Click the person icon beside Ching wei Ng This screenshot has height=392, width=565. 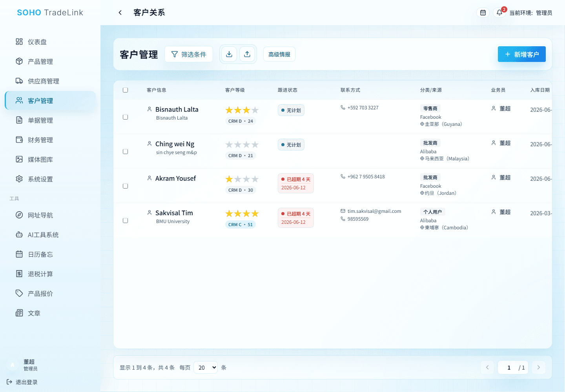(x=149, y=143)
